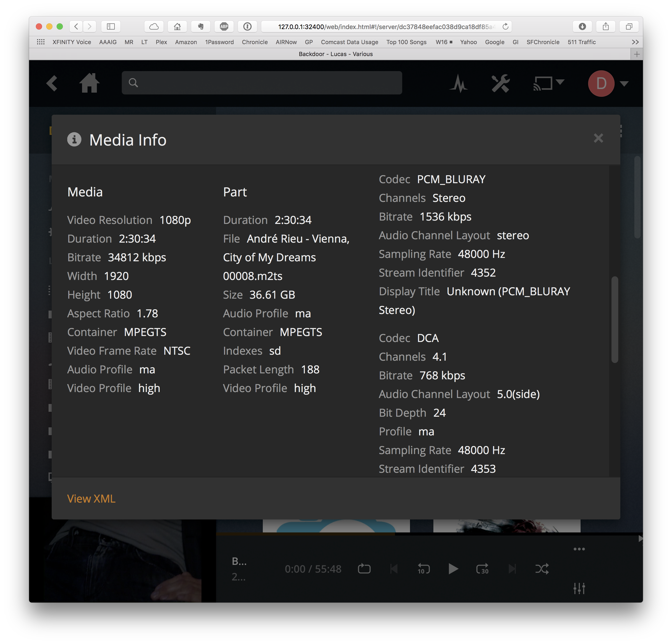672x644 pixels.
Task: Click the Media Info icon
Action: [74, 139]
